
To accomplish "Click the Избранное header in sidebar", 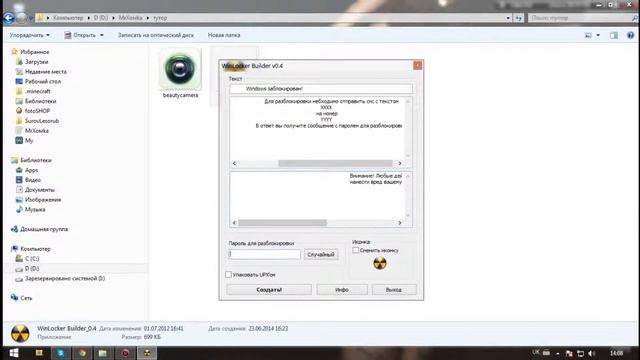I will (x=34, y=52).
